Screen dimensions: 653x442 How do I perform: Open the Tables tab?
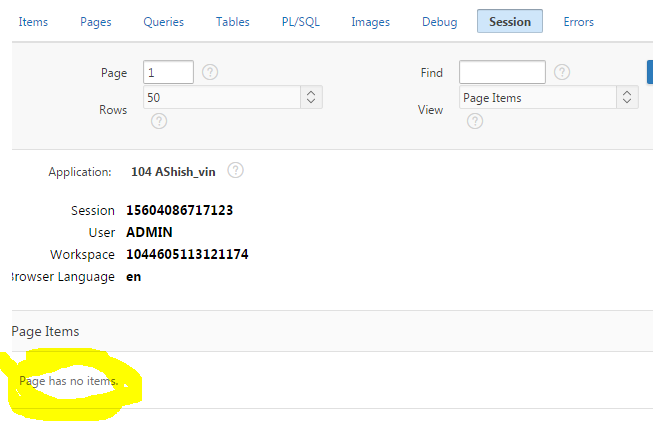233,21
